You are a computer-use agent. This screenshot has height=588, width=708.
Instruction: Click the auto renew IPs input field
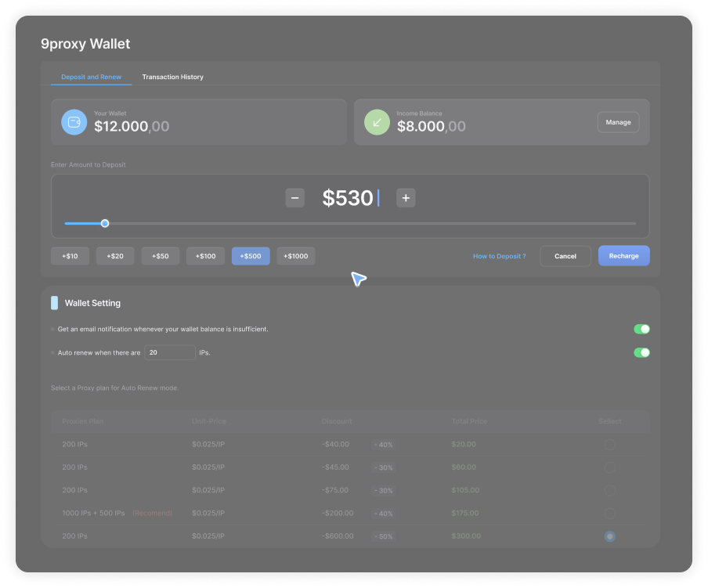tap(169, 353)
